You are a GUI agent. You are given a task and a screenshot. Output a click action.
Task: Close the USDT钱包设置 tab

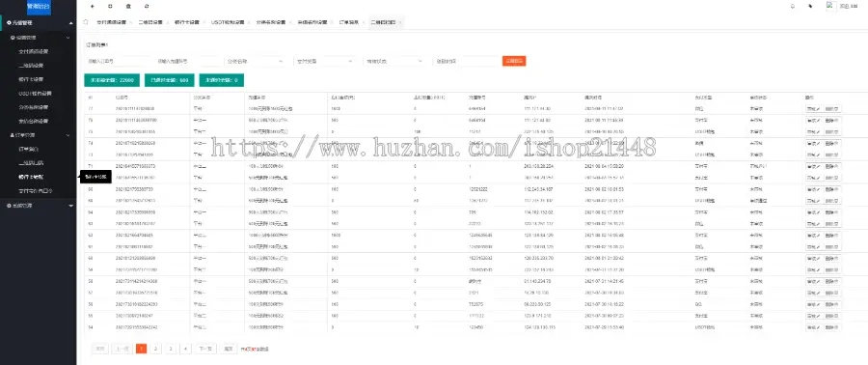pyautogui.click(x=249, y=23)
